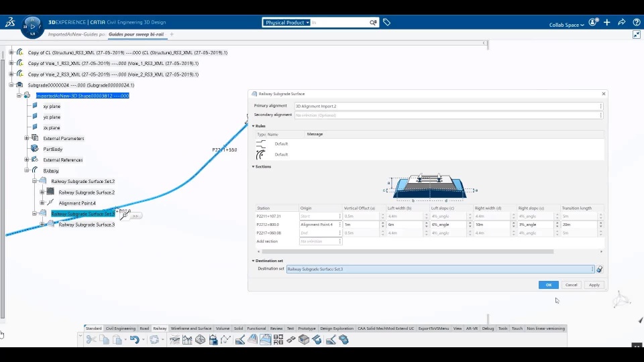Click the solid box toolbar icon

coord(304,339)
